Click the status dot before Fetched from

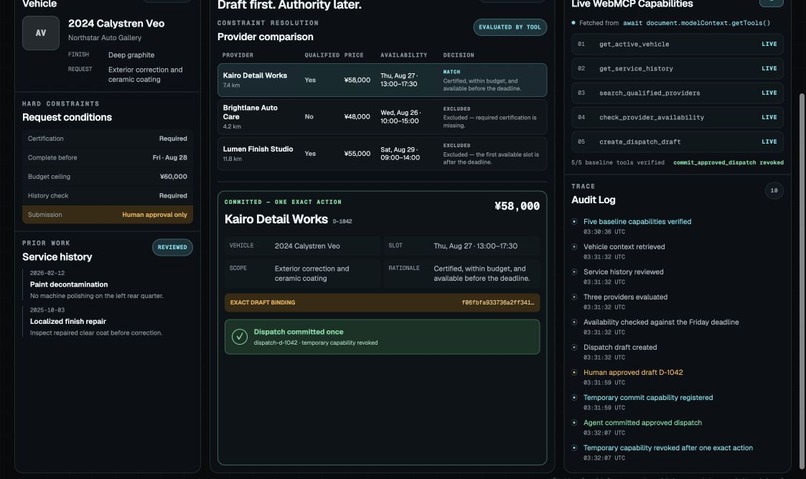tap(573, 23)
